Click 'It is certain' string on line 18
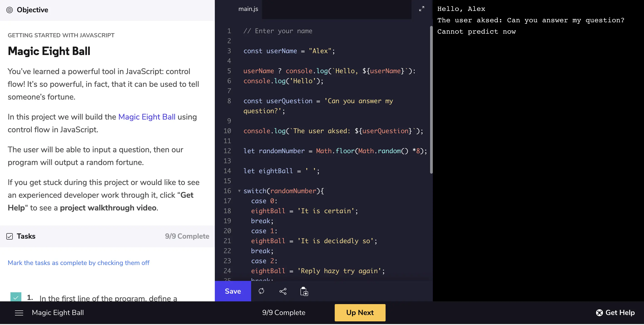Viewport: 644px width, 325px height. pos(326,211)
